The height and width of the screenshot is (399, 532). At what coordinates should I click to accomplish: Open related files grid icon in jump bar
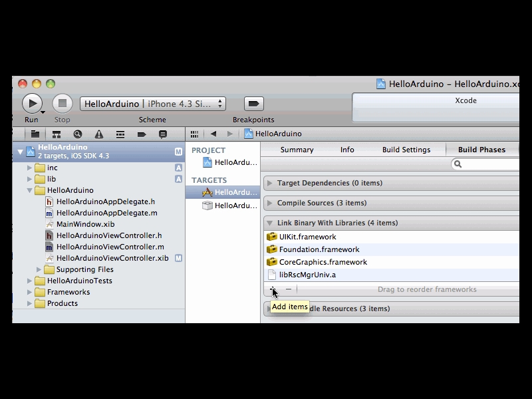tap(194, 134)
